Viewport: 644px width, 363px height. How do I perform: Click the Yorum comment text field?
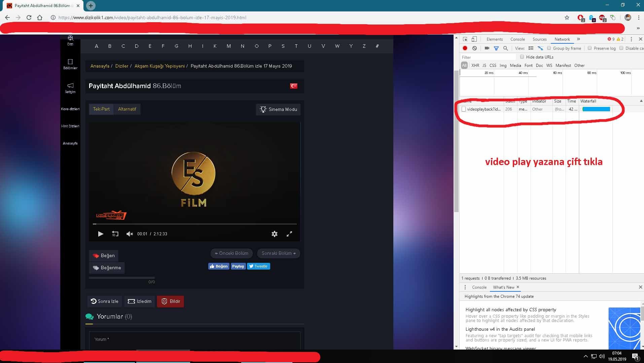pyautogui.click(x=194, y=340)
